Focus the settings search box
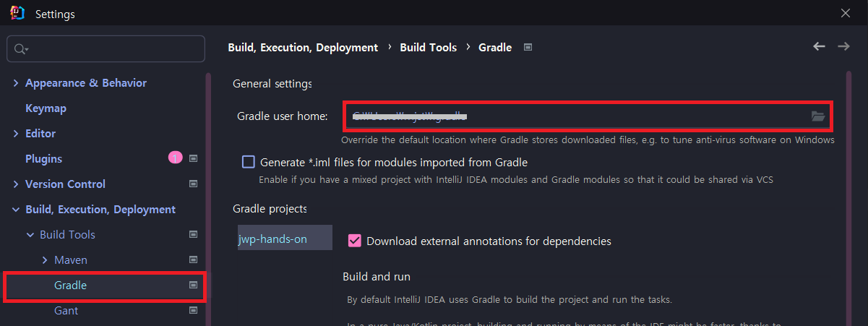The height and width of the screenshot is (326, 868). 106,49
